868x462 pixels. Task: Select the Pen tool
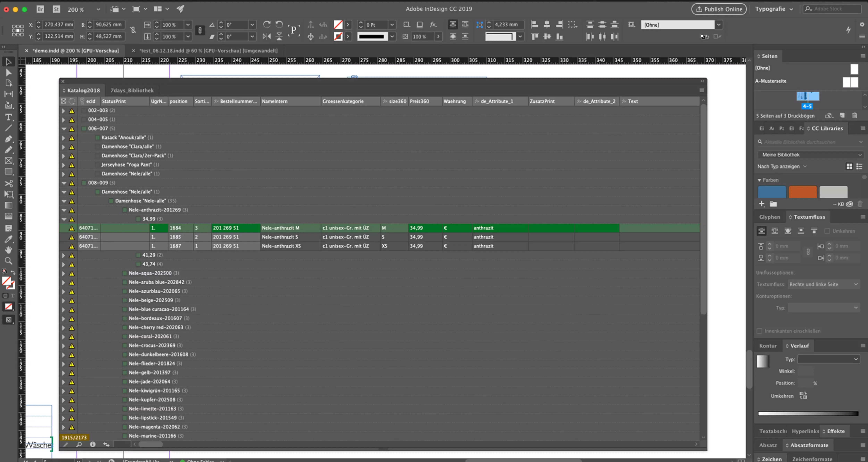point(9,139)
